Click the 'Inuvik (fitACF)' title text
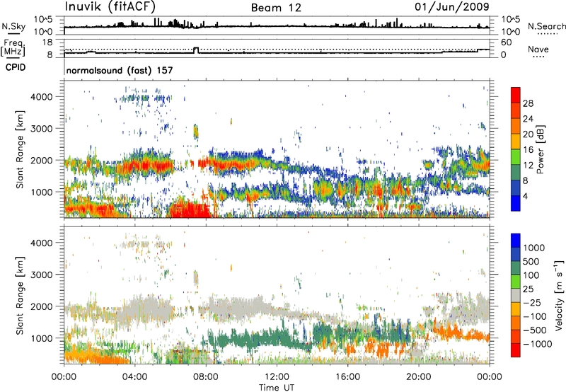 coord(110,6)
